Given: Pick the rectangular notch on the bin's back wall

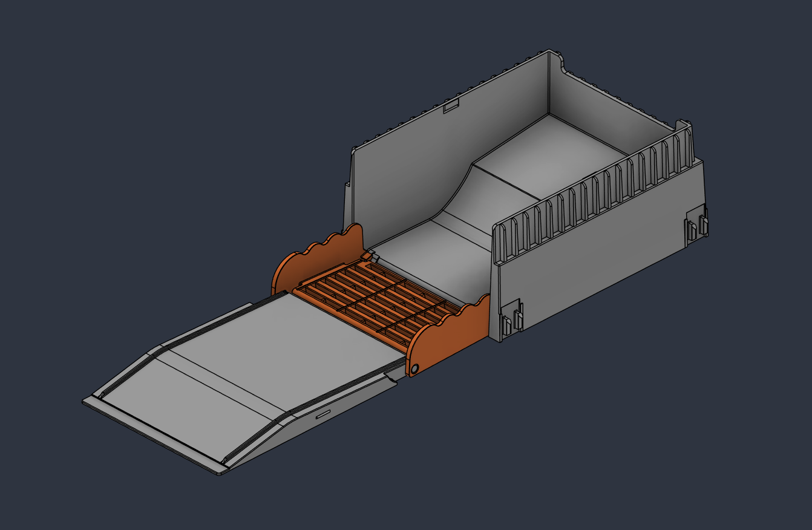Looking at the screenshot, I should point(452,106).
